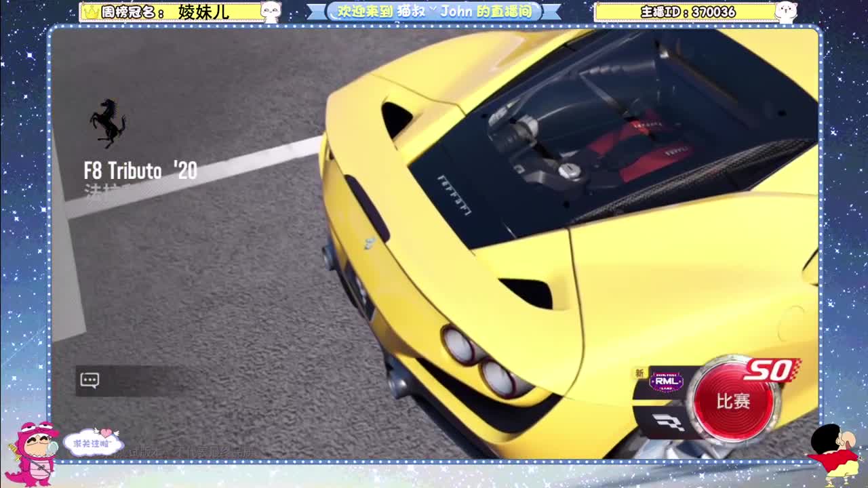The height and width of the screenshot is (488, 868).
Task: Click the weekly champion name 婊妹儿
Action: pyautogui.click(x=203, y=12)
